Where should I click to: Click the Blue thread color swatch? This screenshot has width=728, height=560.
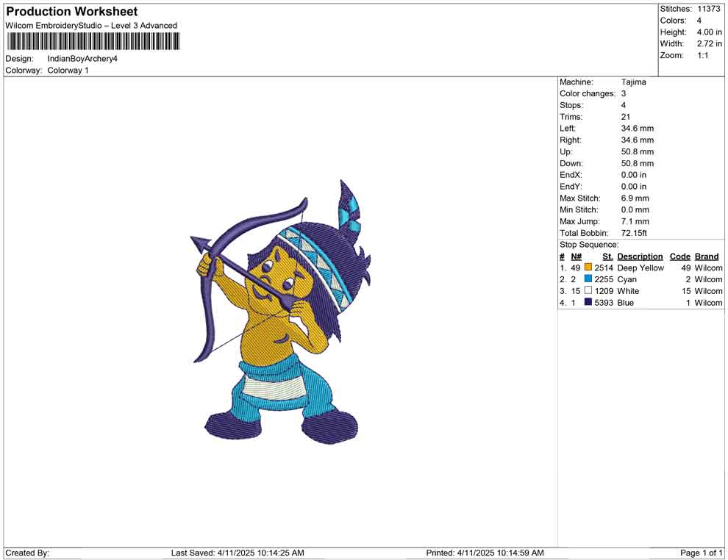[588, 302]
